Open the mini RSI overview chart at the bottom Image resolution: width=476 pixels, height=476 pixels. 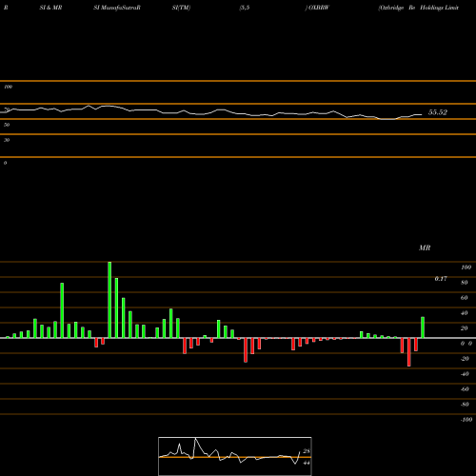(x=235, y=456)
